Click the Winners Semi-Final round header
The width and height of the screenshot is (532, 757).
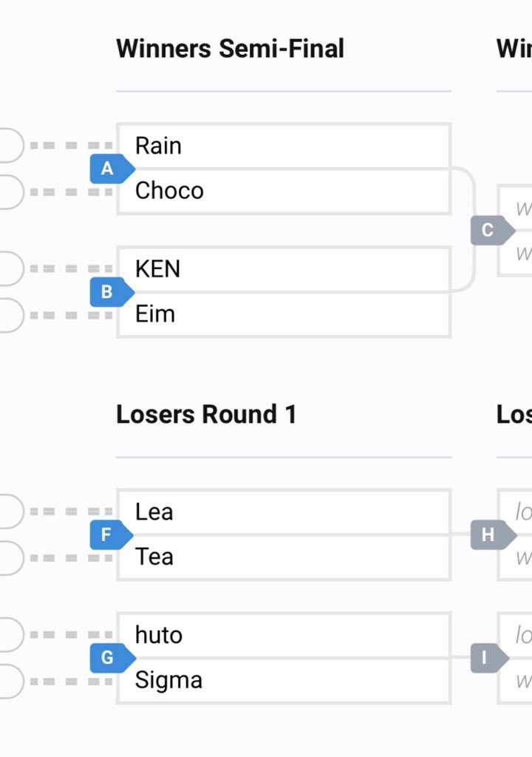click(x=231, y=49)
